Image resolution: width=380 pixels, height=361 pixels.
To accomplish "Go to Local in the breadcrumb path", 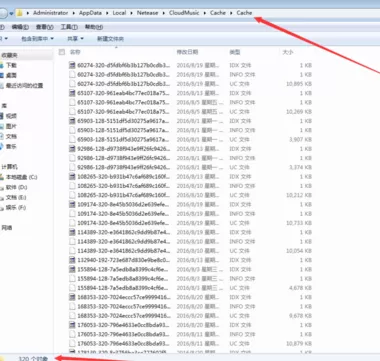I will (x=119, y=13).
